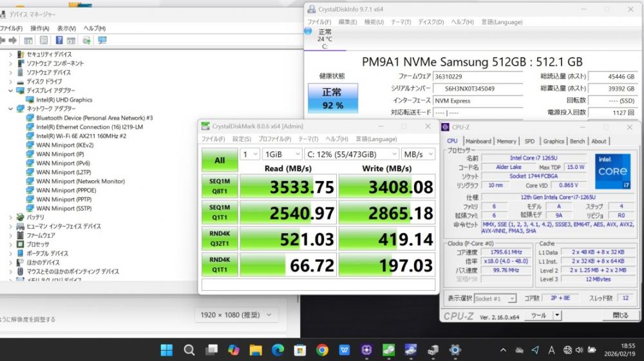Image resolution: width=644 pixels, height=361 pixels.
Task: Click the 閉じる button in CPU-Z
Action: coord(620,315)
